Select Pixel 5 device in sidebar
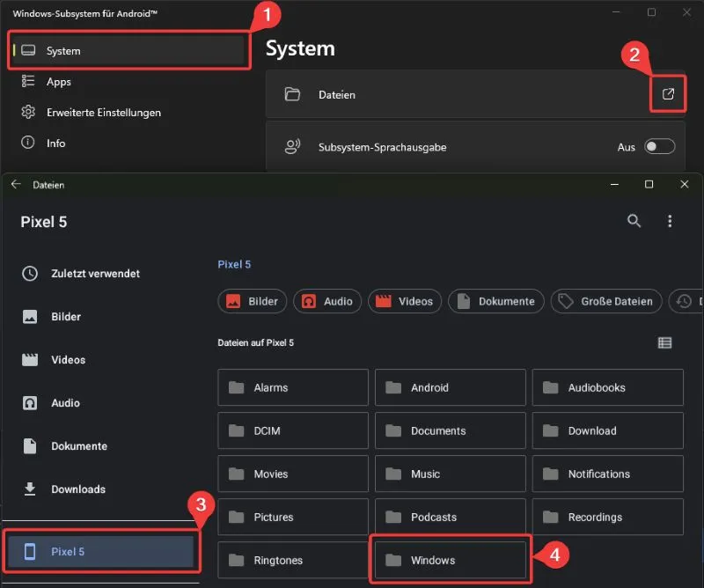 tap(101, 551)
